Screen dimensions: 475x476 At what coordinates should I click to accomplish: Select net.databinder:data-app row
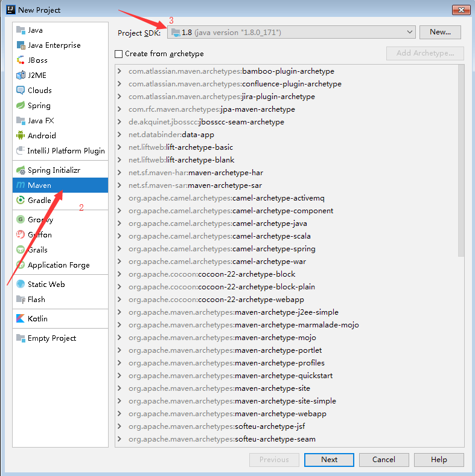[171, 135]
